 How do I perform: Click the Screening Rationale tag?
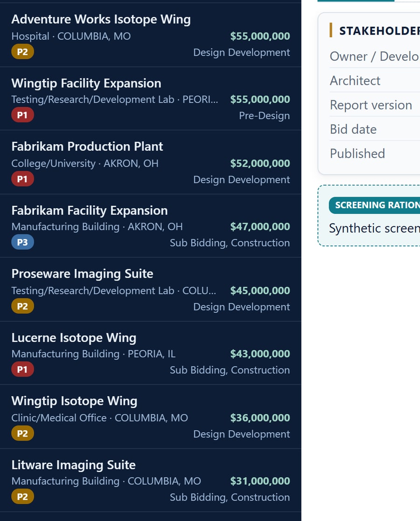(x=375, y=205)
